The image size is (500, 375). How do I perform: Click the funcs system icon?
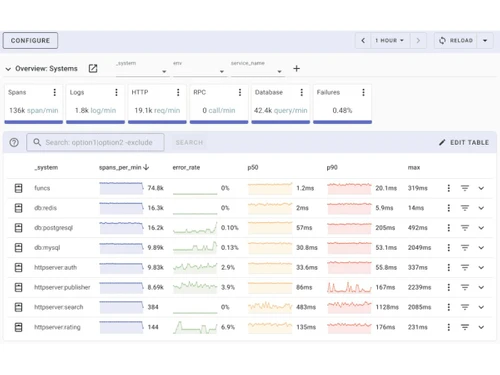(x=19, y=188)
